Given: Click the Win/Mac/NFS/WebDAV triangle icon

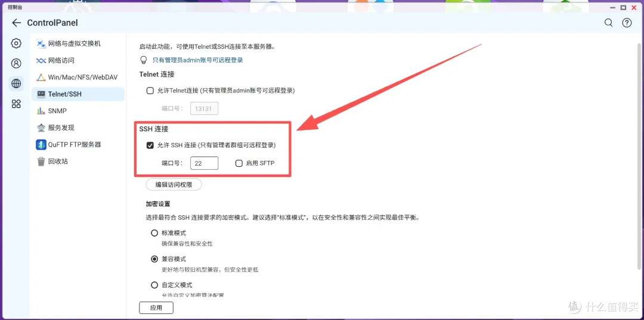Looking at the screenshot, I should [x=41, y=77].
